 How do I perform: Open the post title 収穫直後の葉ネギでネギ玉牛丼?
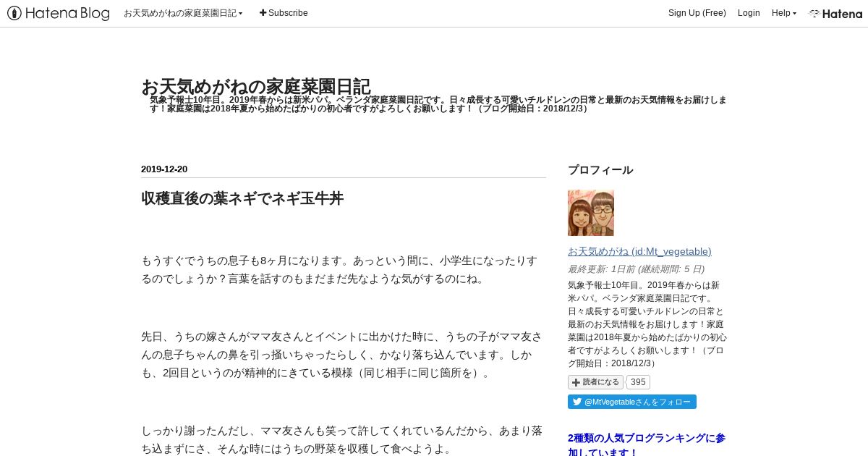point(242,198)
